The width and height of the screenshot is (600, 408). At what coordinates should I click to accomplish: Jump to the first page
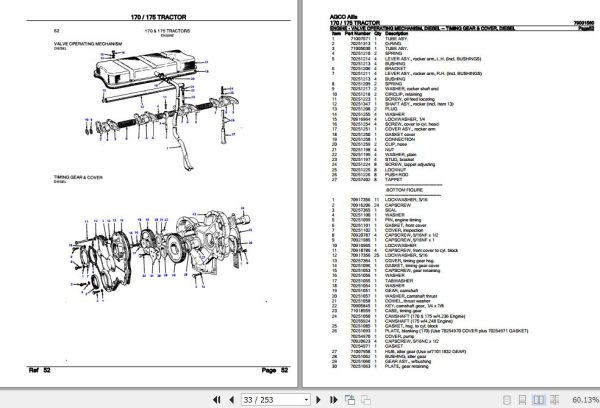coord(217,400)
